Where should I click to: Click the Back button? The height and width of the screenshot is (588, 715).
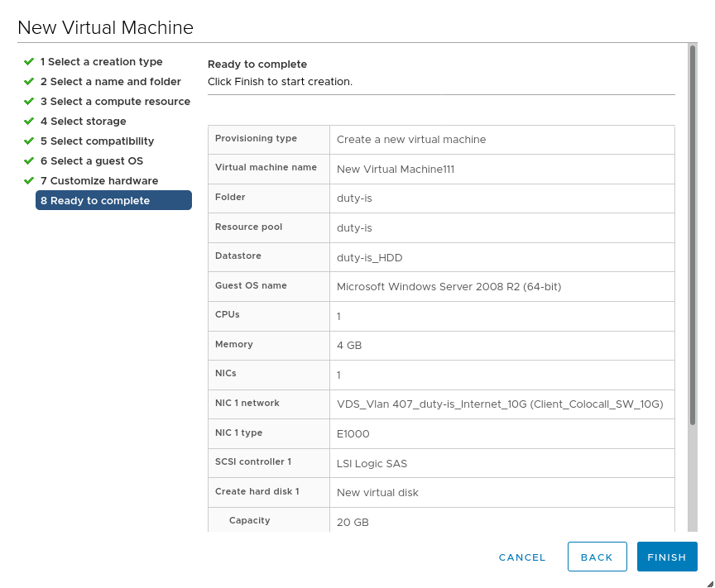coord(597,557)
